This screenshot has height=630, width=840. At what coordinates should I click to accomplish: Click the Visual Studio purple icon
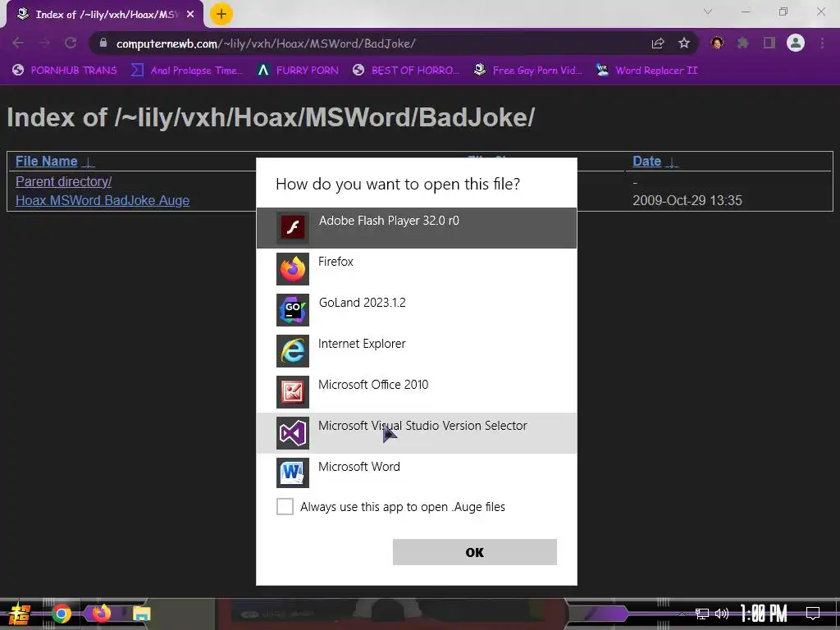293,433
